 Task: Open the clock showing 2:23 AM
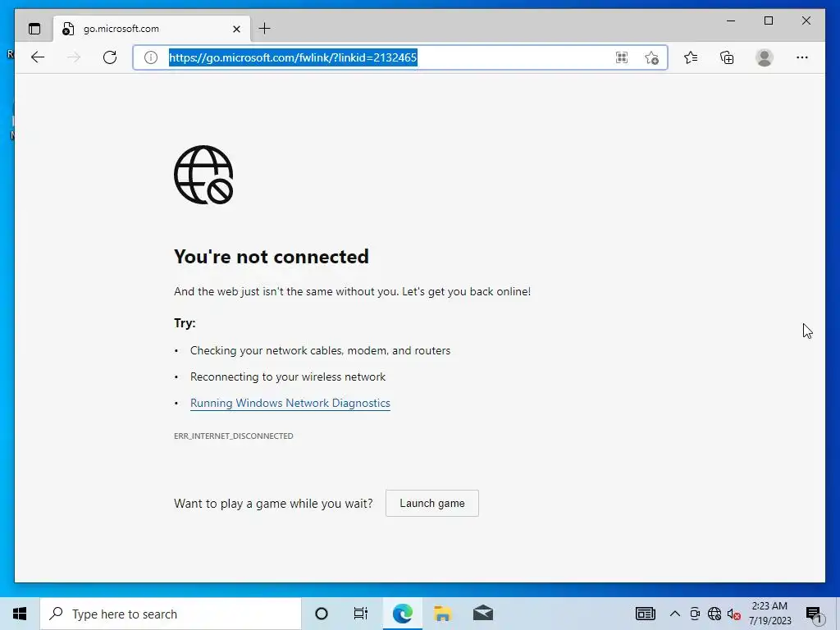[769, 614]
